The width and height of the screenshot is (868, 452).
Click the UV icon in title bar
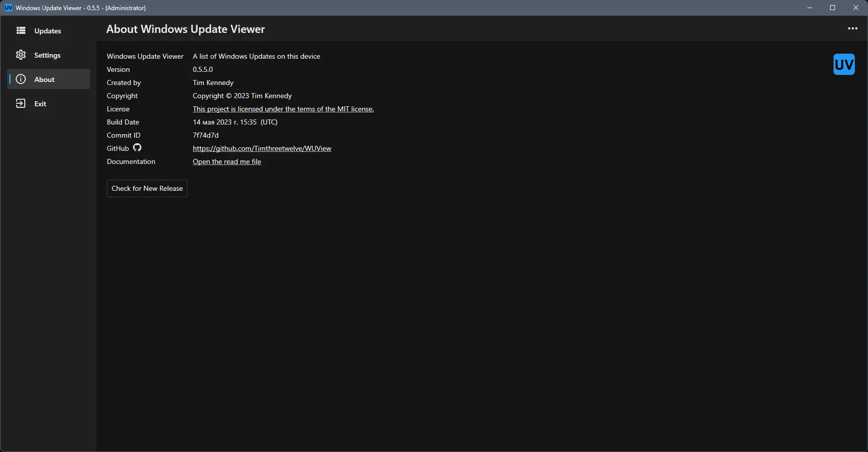tap(9, 8)
